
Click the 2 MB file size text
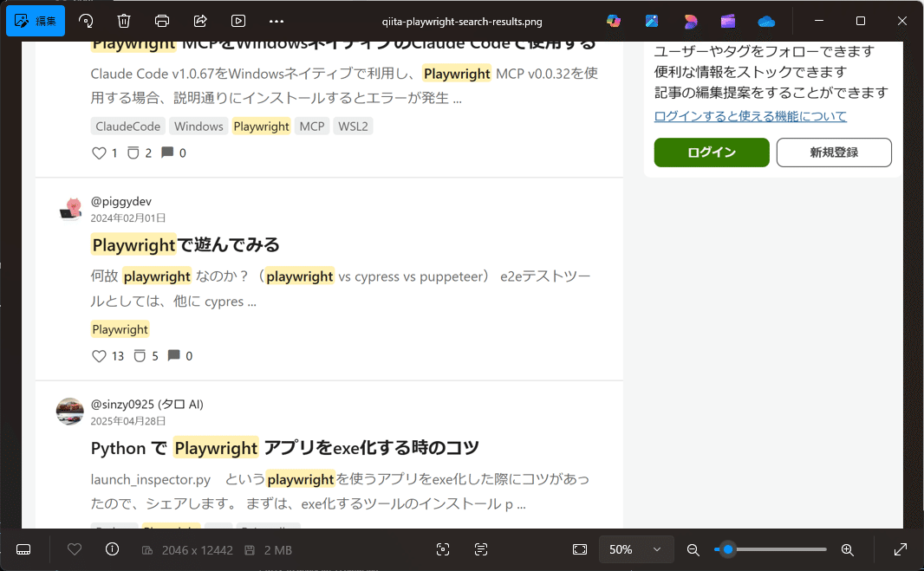click(278, 550)
